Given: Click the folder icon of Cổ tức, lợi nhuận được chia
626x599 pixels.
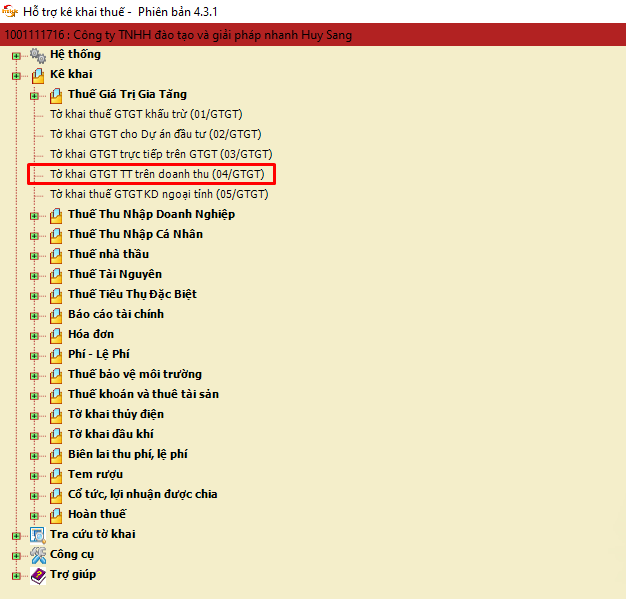Looking at the screenshot, I should point(56,496).
